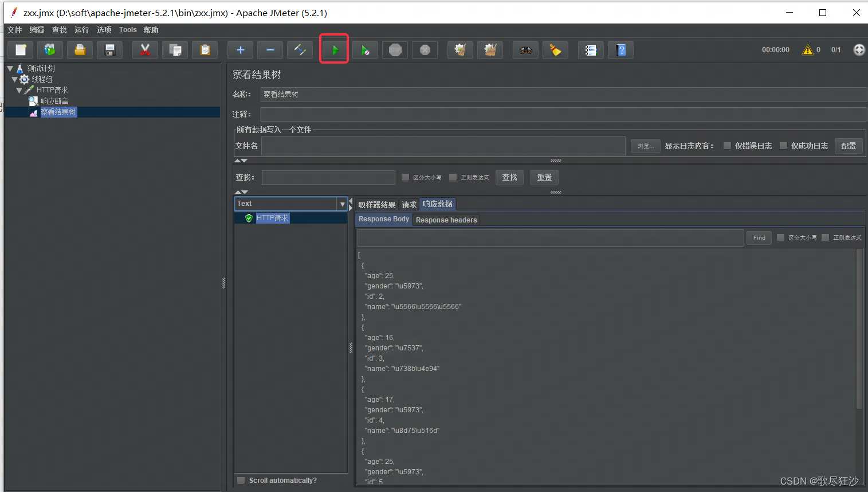Open Search with binoculars icon
The height and width of the screenshot is (492, 868).
pyautogui.click(x=525, y=50)
